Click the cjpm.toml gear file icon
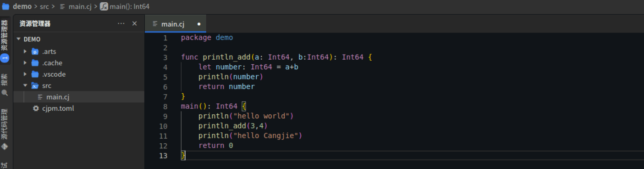644x169 pixels. 36,108
